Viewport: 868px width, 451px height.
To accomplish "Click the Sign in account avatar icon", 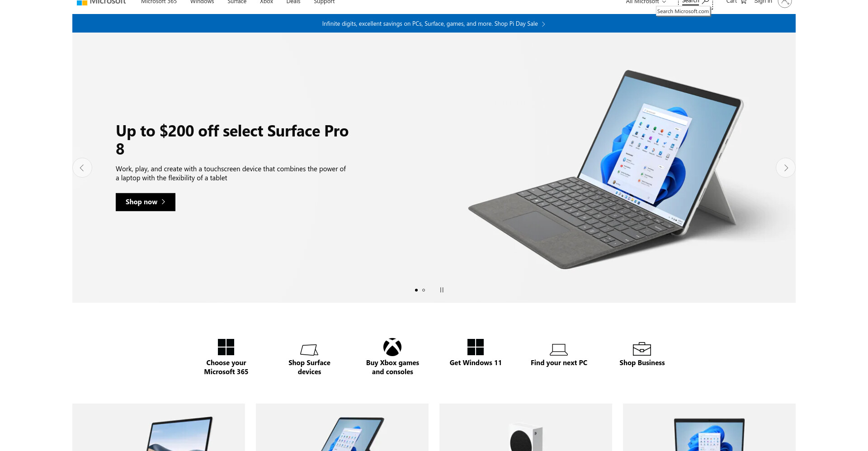I will [785, 2].
